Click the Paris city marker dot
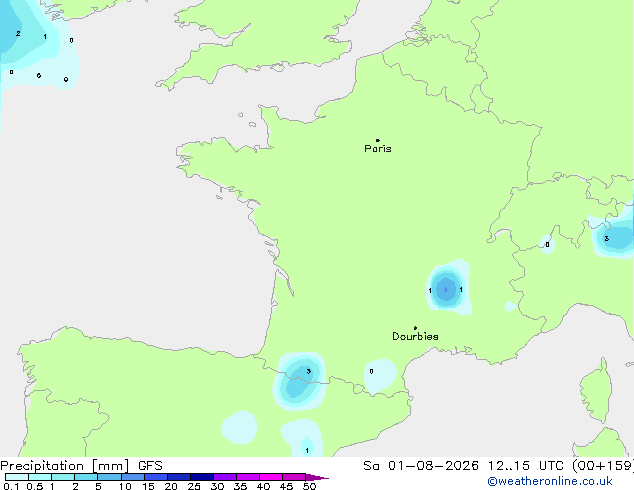Viewport: 634px width, 490px height. 378,140
